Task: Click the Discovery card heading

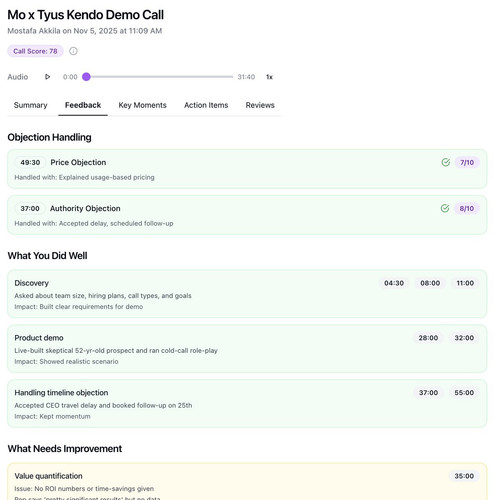Action: click(x=31, y=283)
